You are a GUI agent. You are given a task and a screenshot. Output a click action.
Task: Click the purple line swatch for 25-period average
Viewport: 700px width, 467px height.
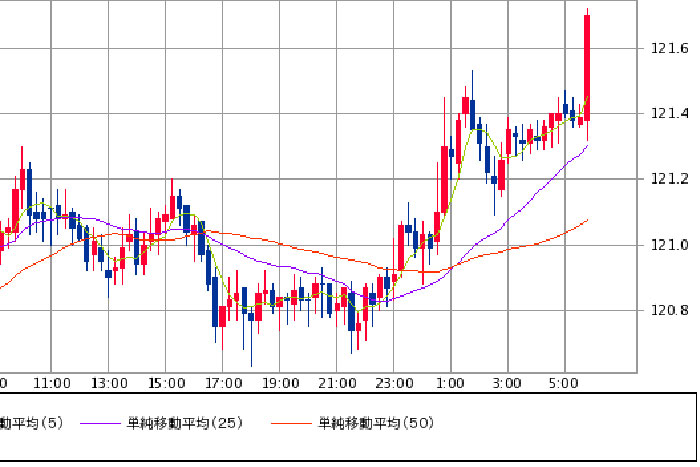(102, 424)
